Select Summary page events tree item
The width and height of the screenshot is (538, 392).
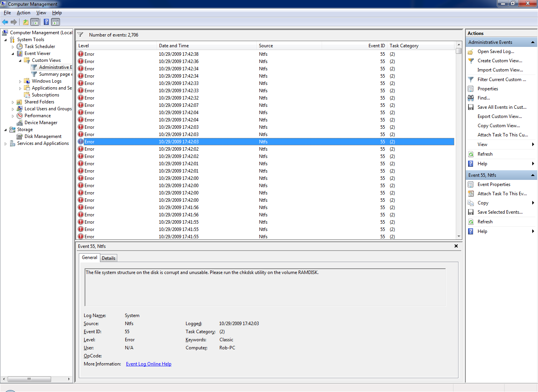point(55,74)
